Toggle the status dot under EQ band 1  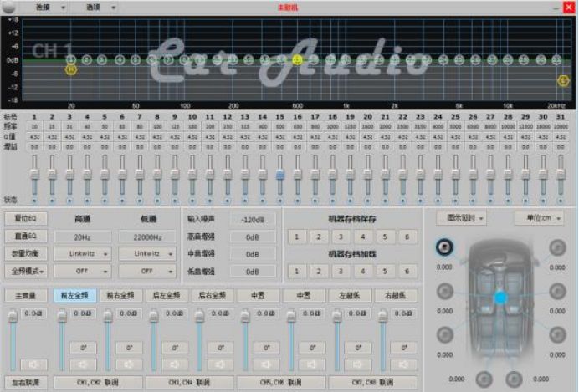pos(34,201)
